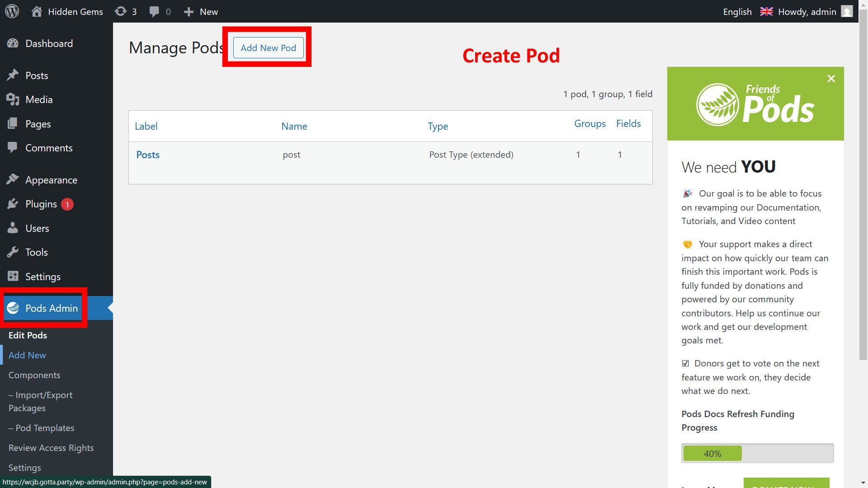Open Review Access Rights submenu item
The width and height of the screenshot is (868, 488).
coord(51,448)
